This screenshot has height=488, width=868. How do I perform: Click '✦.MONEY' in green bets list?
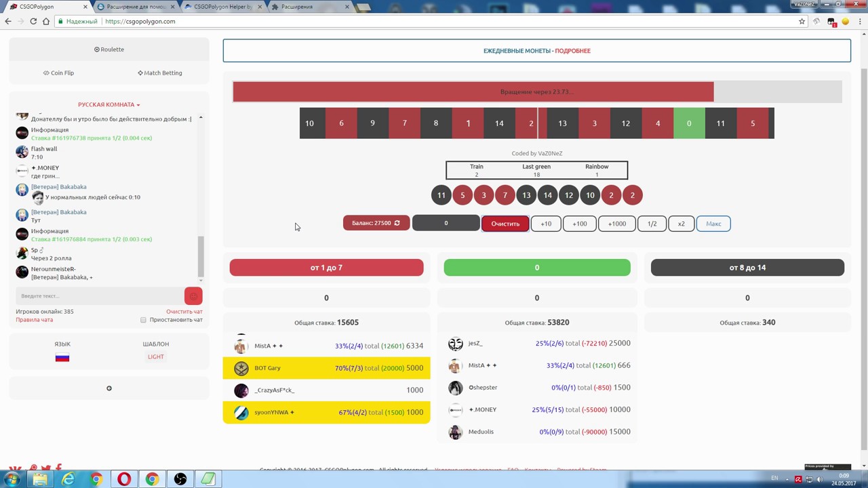coord(482,409)
